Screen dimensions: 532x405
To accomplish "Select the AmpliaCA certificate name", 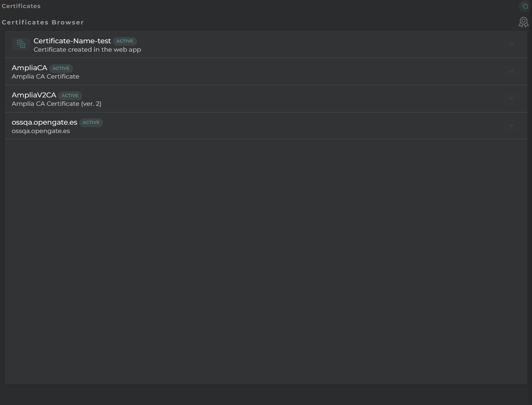I will click(x=29, y=68).
